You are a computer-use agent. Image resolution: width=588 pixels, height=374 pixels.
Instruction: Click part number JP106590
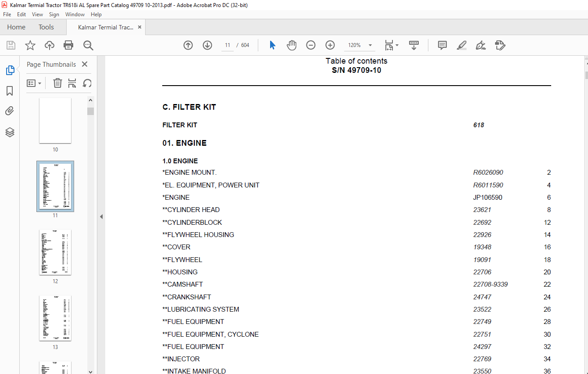pos(488,198)
